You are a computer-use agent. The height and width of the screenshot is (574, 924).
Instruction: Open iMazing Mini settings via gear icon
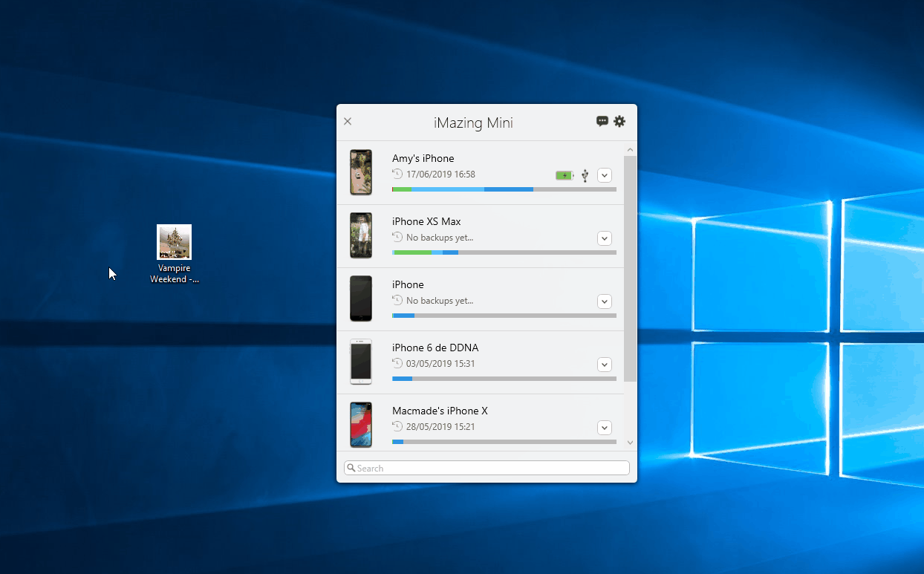[x=619, y=121]
